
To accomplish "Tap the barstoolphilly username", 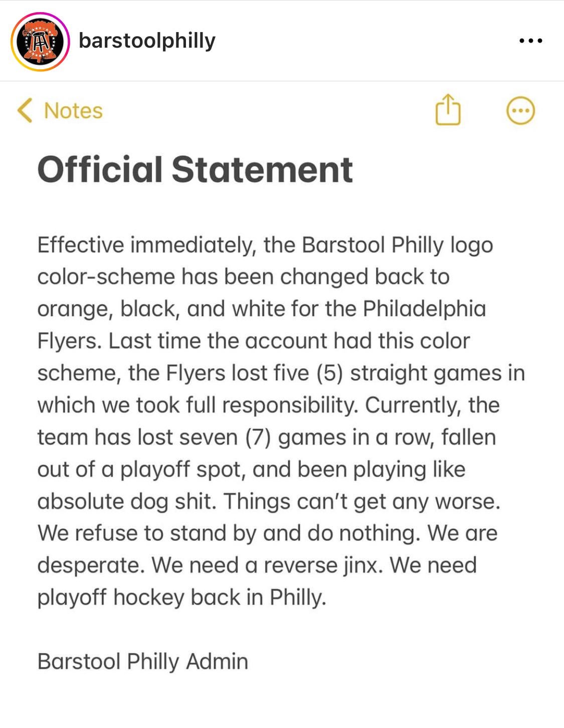I will pyautogui.click(x=147, y=41).
